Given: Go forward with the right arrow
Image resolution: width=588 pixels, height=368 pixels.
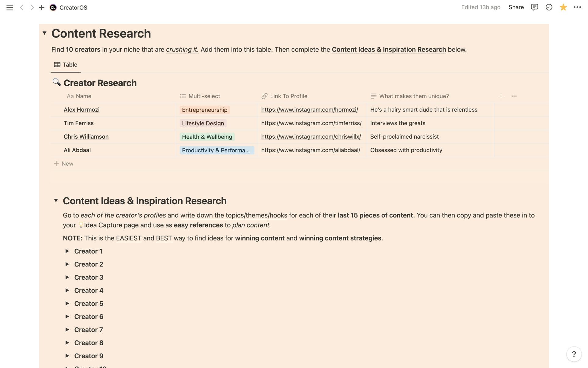Looking at the screenshot, I should pos(32,7).
